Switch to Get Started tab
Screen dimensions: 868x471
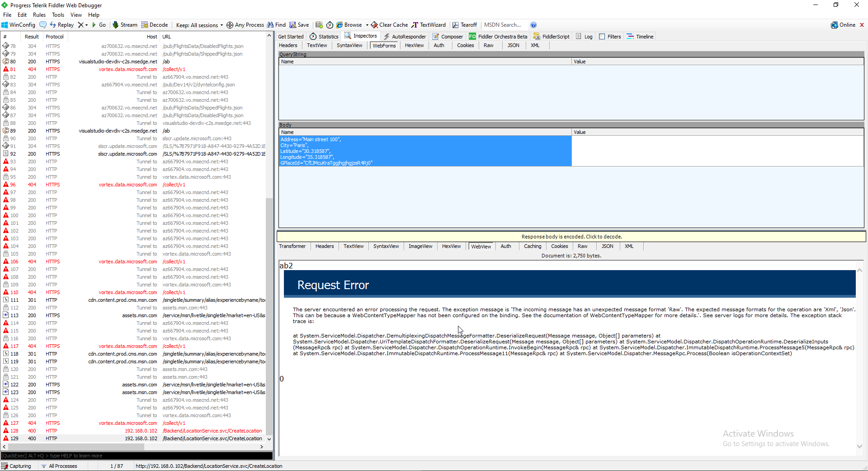click(x=291, y=37)
